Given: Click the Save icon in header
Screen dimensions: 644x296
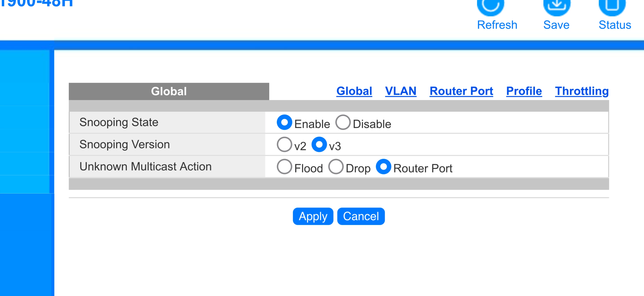Looking at the screenshot, I should [x=556, y=6].
